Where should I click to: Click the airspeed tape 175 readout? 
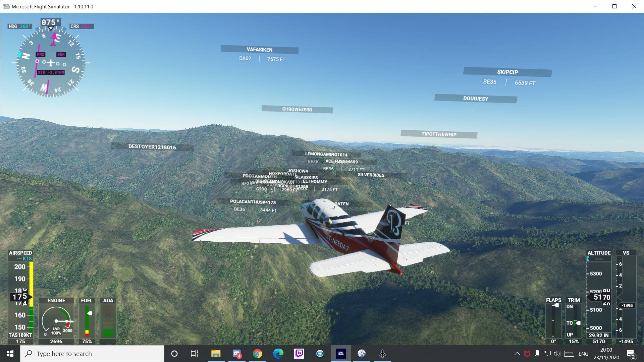21,297
